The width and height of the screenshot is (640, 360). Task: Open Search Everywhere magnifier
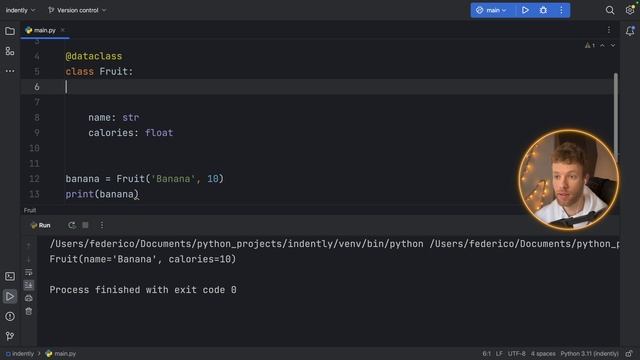click(610, 10)
